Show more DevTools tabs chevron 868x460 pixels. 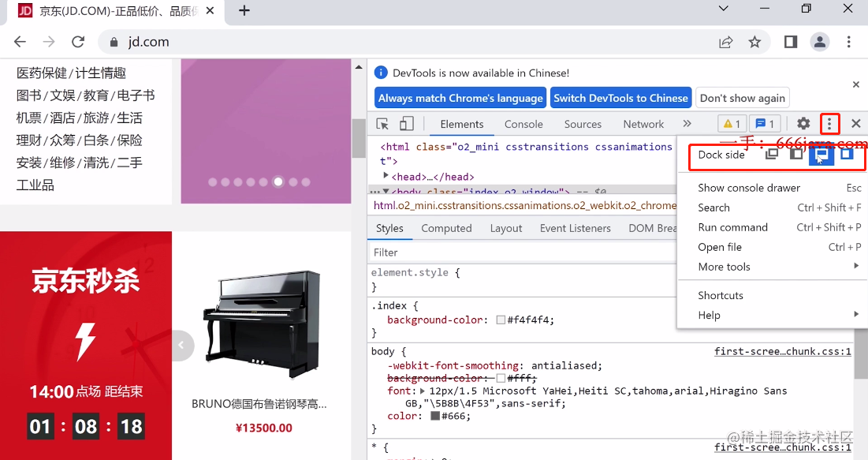[x=687, y=124]
